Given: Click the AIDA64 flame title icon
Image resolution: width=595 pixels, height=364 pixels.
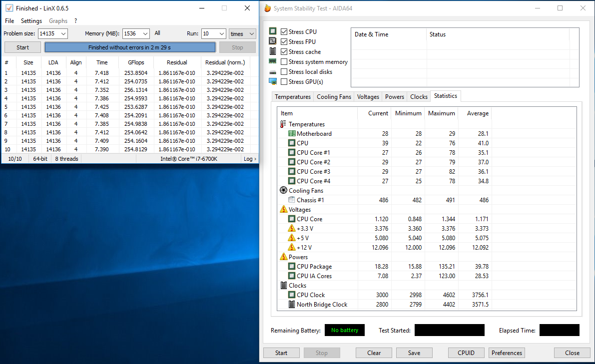Looking at the screenshot, I should tap(267, 8).
